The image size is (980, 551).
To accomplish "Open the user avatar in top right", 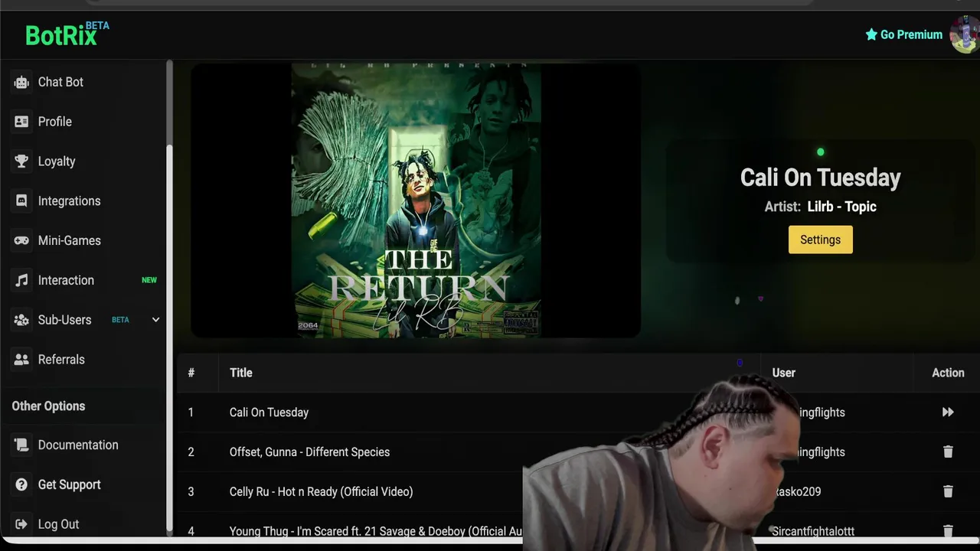I will [964, 34].
